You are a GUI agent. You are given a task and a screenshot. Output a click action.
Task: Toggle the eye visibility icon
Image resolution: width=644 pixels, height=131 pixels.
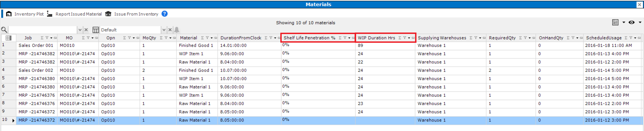pos(632,22)
